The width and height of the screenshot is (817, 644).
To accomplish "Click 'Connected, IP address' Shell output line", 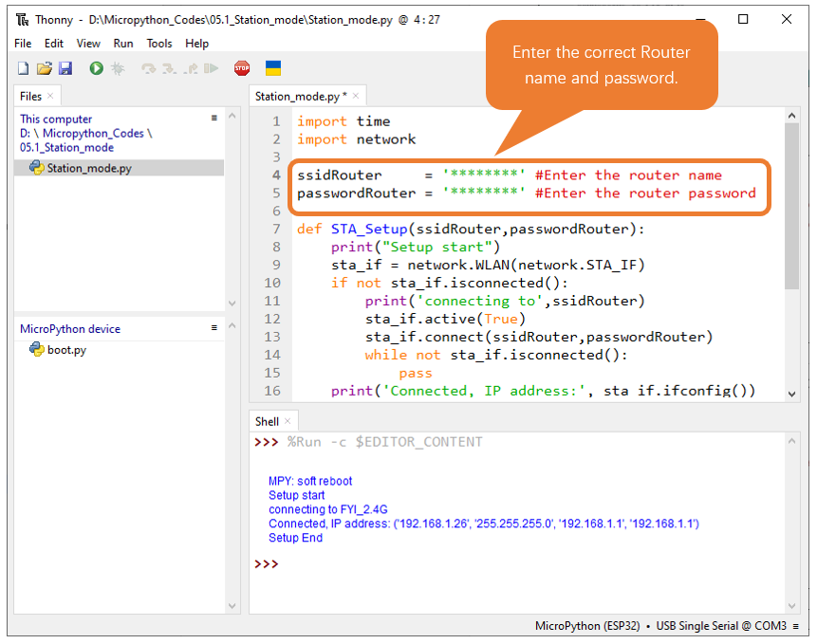I will [484, 524].
